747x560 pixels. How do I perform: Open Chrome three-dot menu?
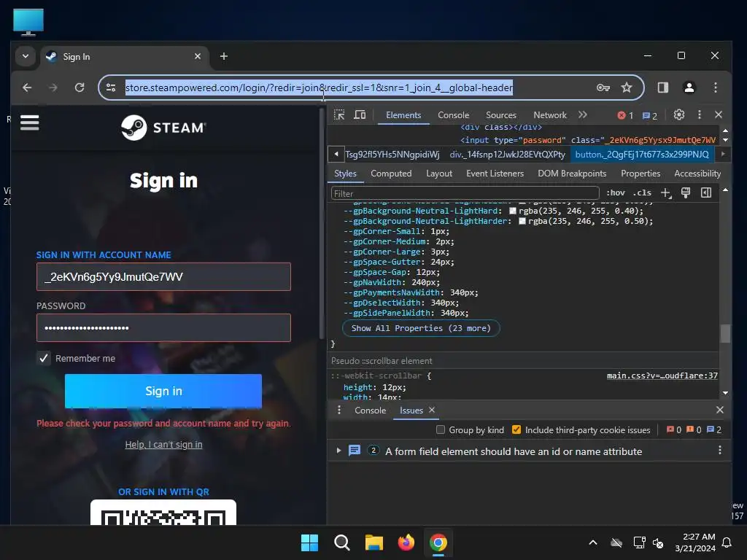715,87
